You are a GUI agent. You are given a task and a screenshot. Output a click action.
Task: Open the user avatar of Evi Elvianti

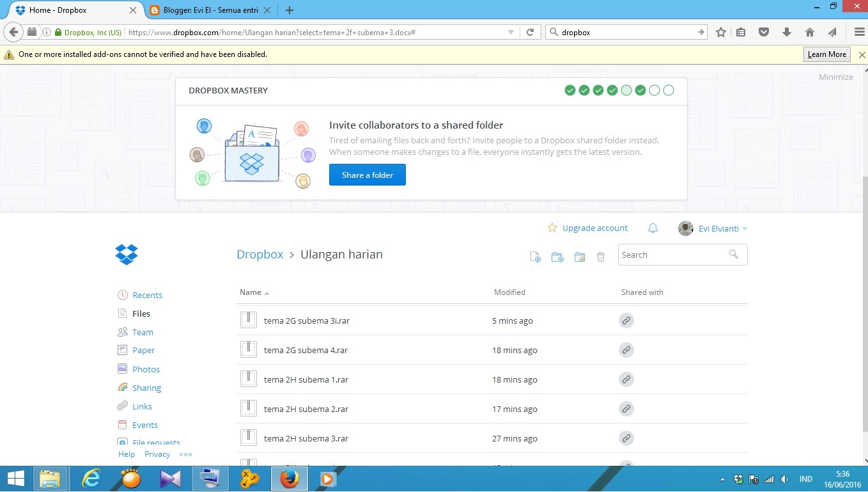coord(686,228)
